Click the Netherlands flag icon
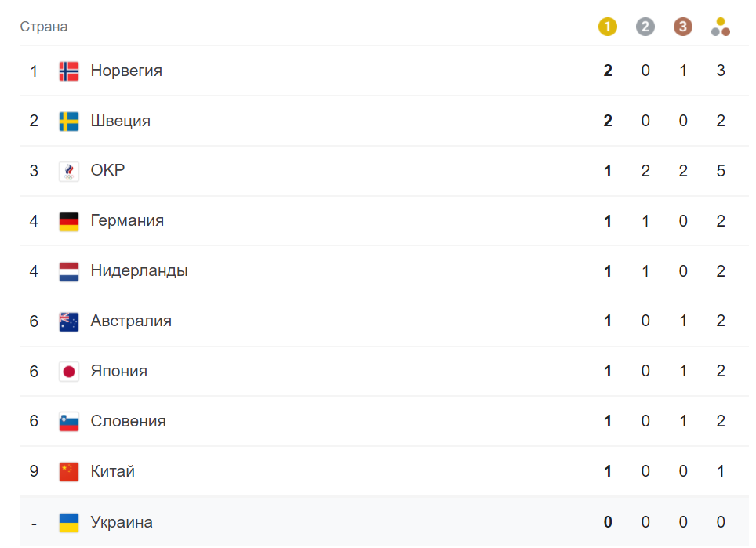The width and height of the screenshot is (756, 548). tap(69, 271)
